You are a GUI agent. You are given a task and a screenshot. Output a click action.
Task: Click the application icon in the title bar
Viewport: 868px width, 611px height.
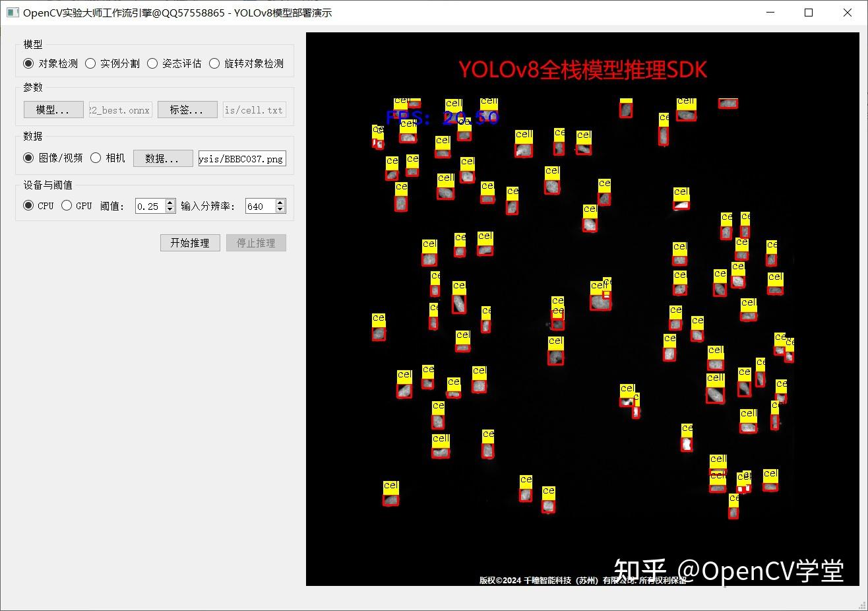tap(12, 12)
